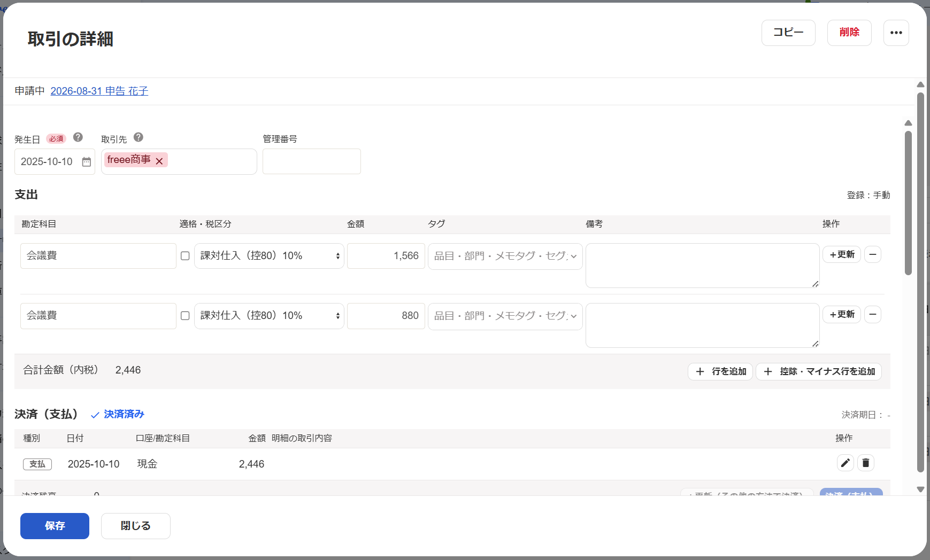Viewport: 930px width, 560px height.
Task: Click the 合計金額 value 2,446
Action: point(128,370)
